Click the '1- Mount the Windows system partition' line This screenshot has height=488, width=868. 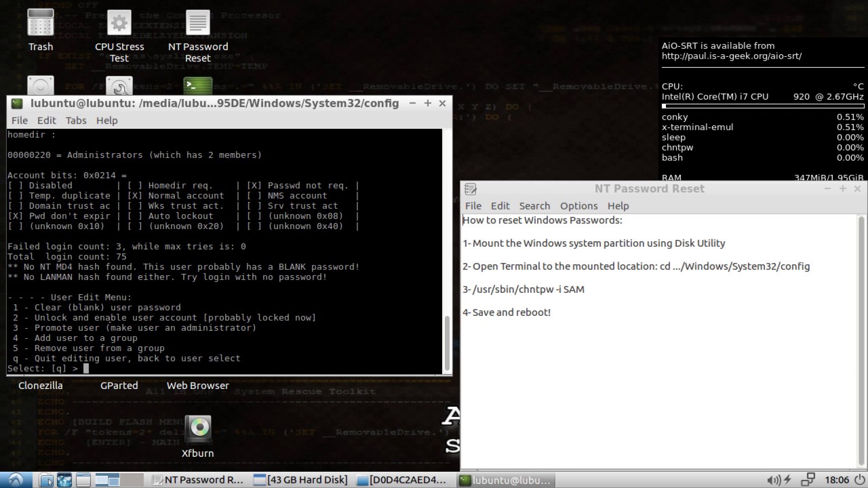pos(594,243)
